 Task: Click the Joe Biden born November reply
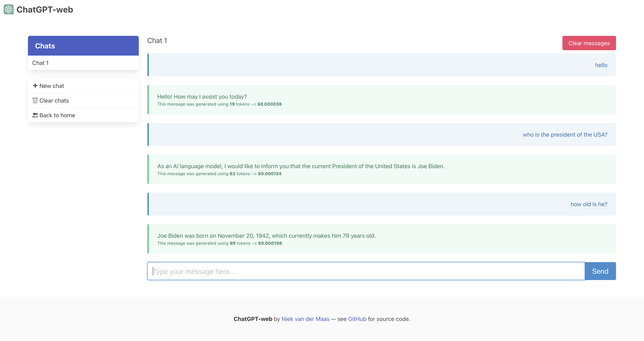266,236
